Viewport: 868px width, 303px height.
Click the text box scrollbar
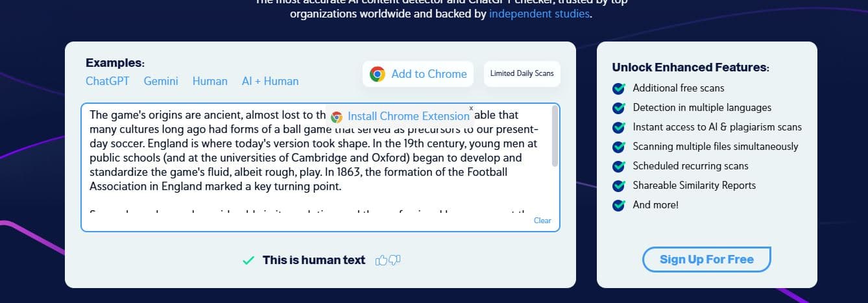[555, 136]
